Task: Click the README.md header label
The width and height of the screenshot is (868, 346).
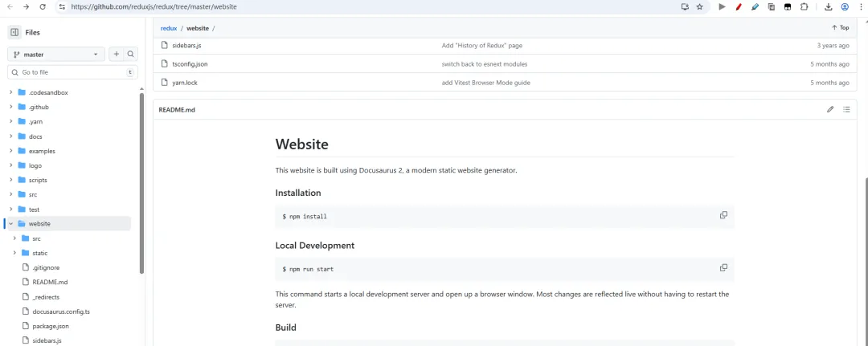Action: 177,109
